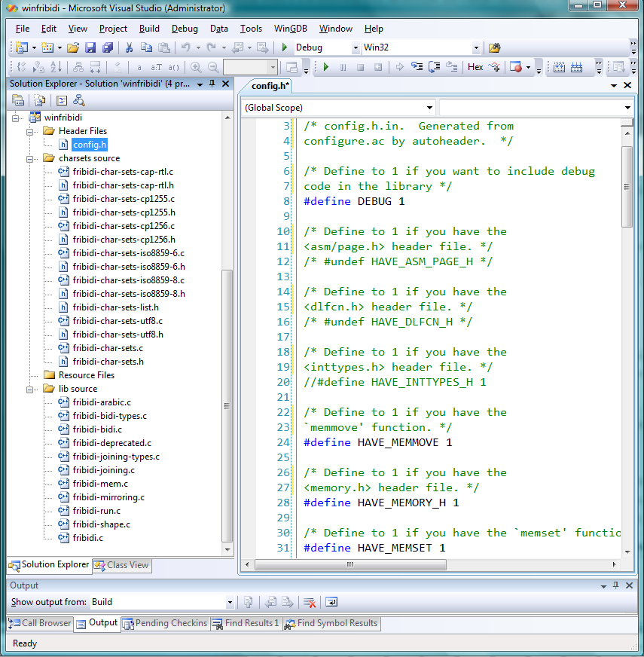The height and width of the screenshot is (657, 644).
Task: Click Clear All icon in Output panel
Action: (310, 603)
